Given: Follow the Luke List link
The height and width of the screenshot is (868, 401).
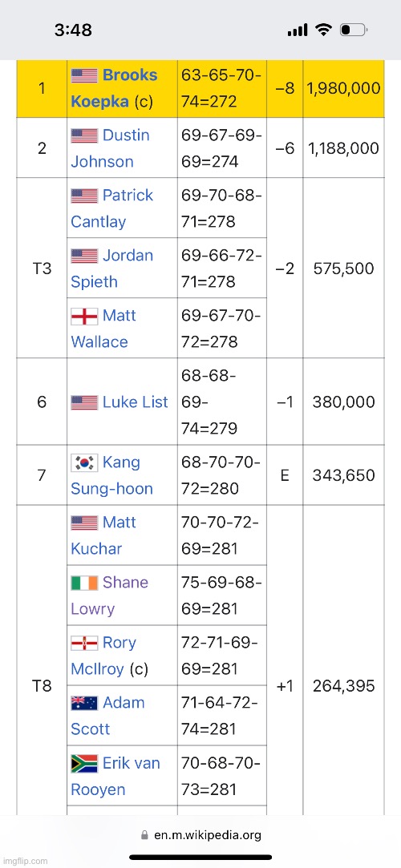Looking at the screenshot, I should pos(136,402).
